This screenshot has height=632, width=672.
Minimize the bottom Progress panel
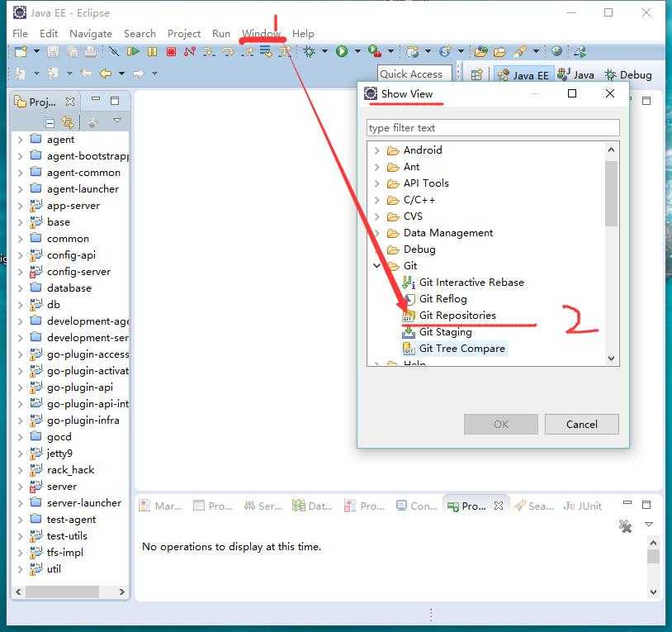(627, 502)
